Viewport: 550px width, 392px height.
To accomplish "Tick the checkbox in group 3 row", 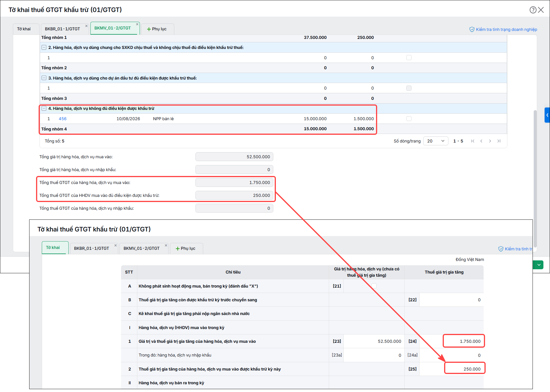I will point(409,88).
